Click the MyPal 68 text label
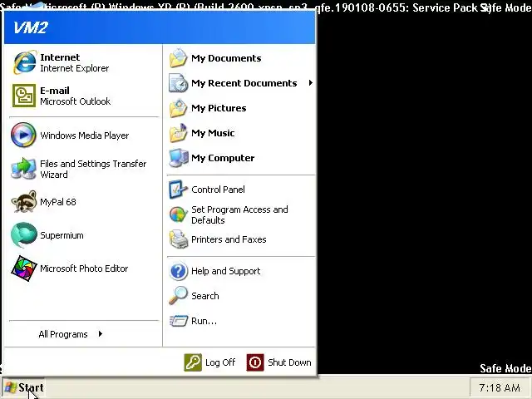Viewport: 532px width, 399px height. pos(58,202)
